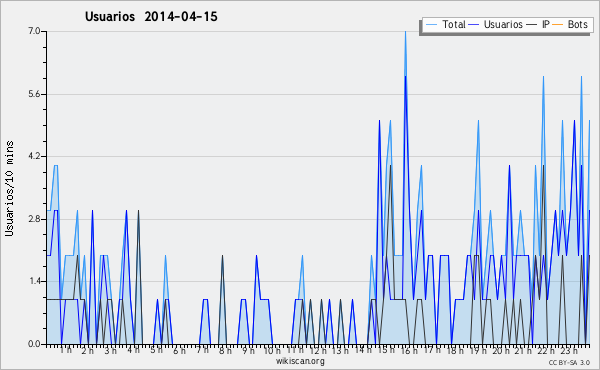Click the light blue Total legend line
The height and width of the screenshot is (370, 600).
click(431, 25)
